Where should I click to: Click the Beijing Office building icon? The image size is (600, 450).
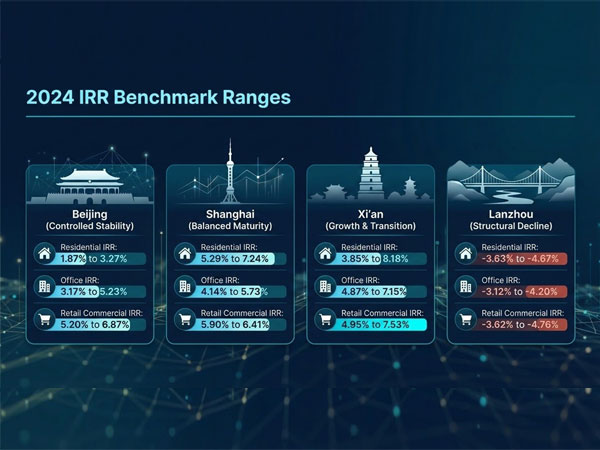44,286
